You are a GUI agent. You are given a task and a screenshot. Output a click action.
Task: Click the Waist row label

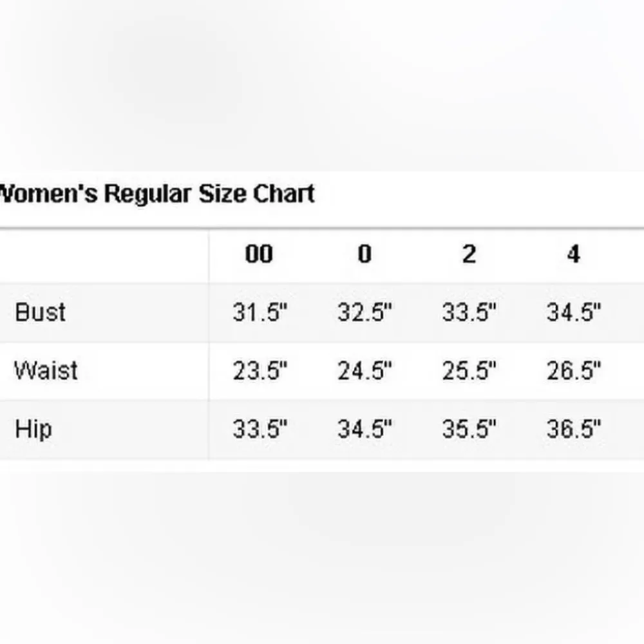coord(46,371)
